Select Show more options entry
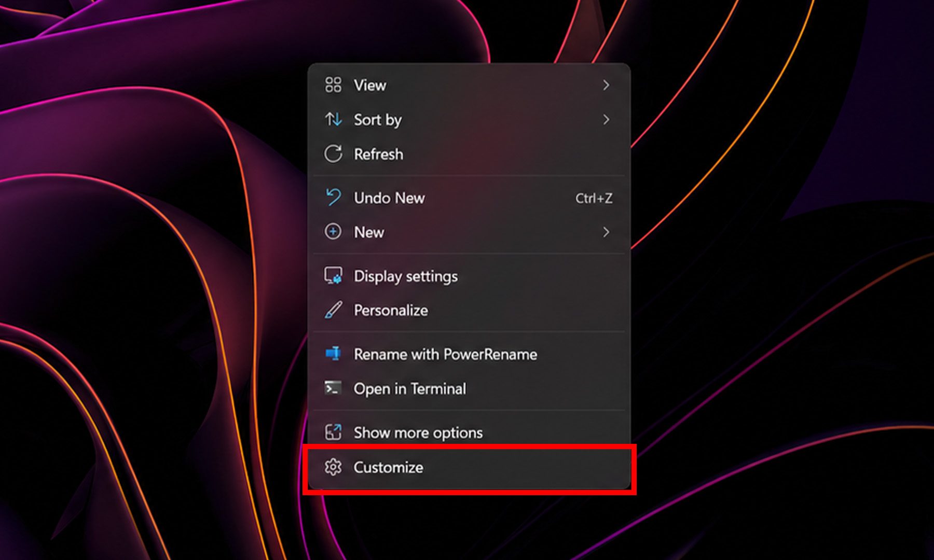The height and width of the screenshot is (560, 934). tap(469, 432)
